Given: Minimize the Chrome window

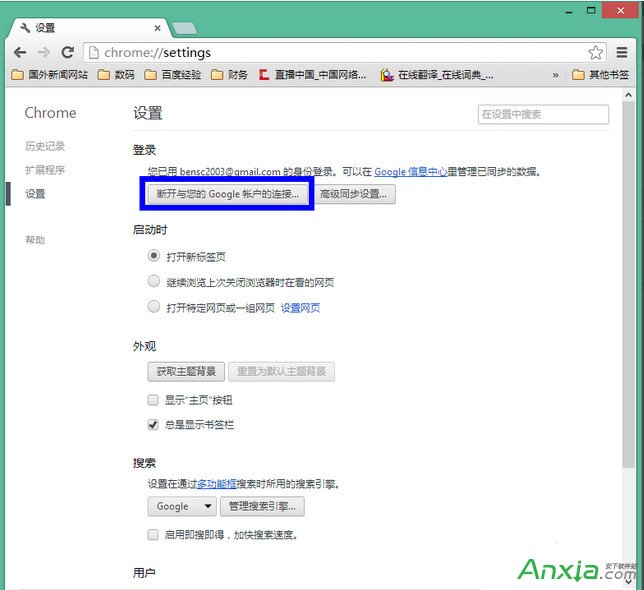Looking at the screenshot, I should coord(569,12).
